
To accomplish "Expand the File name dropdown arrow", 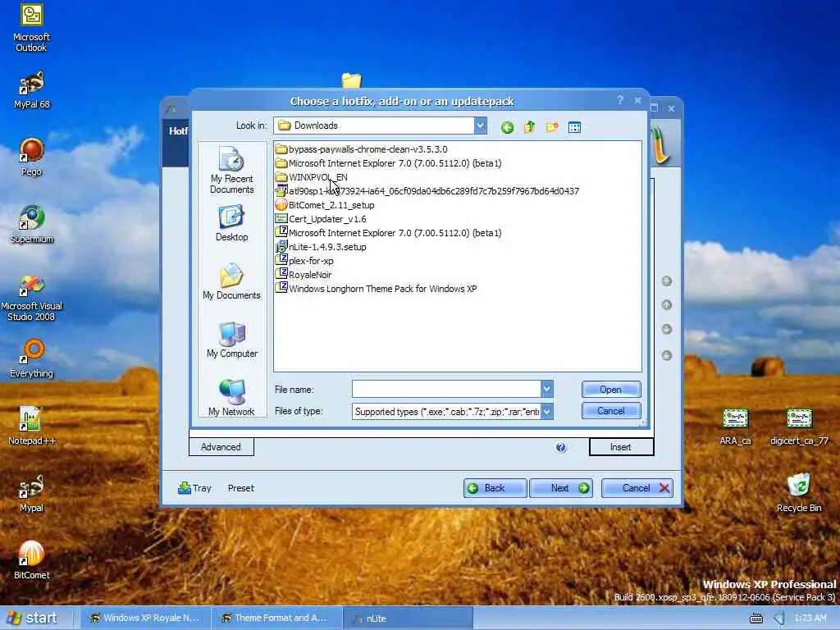I will tap(546, 389).
